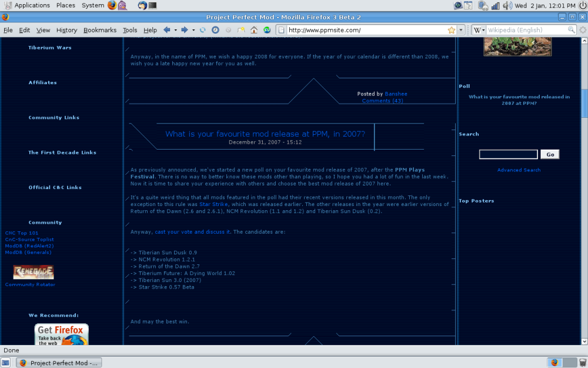Open the Community Rotator link
The height and width of the screenshot is (368, 588).
30,284
